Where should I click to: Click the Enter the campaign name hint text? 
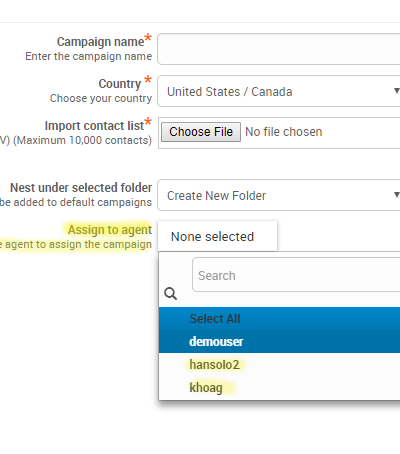click(89, 56)
